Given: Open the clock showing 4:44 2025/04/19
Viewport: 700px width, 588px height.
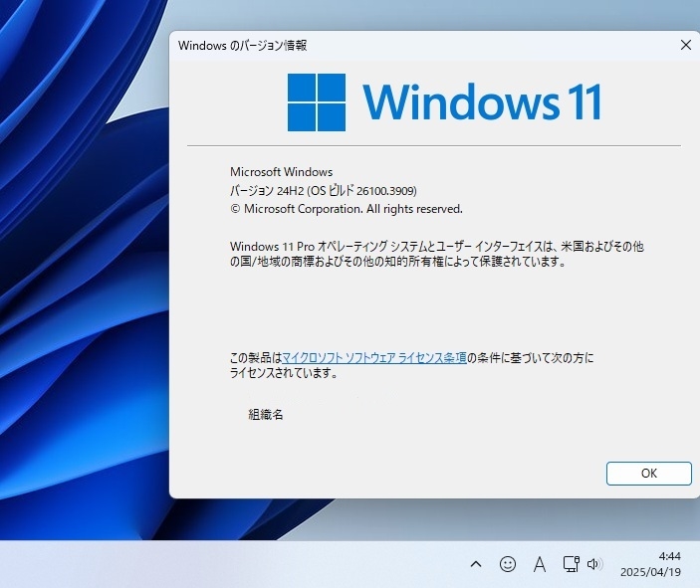Looking at the screenshot, I should tap(650, 564).
